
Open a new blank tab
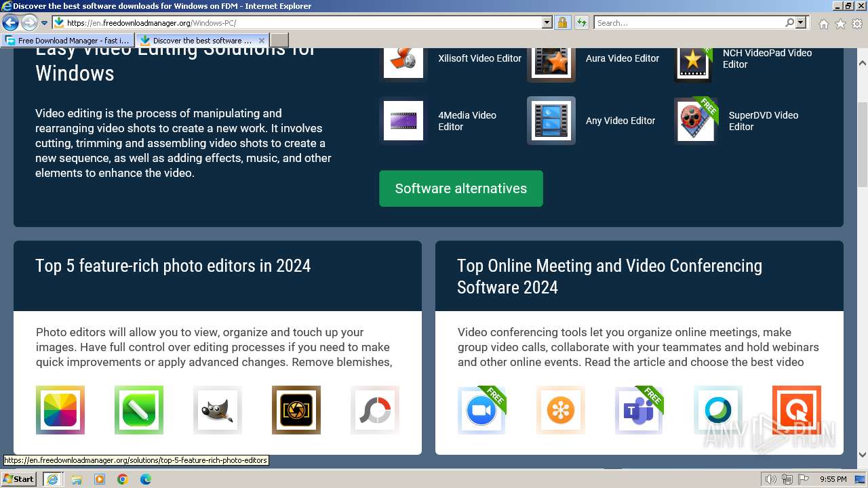tap(279, 41)
